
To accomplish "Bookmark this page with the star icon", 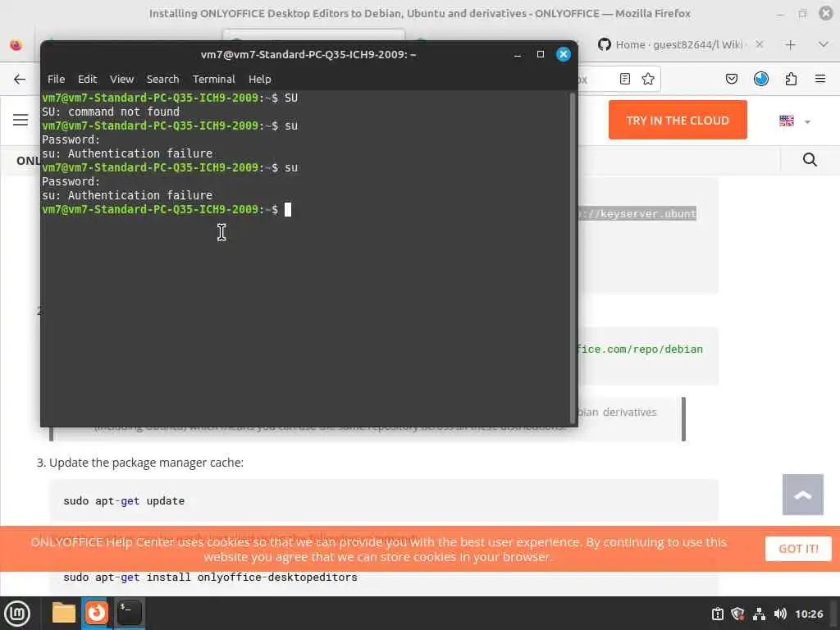I will [648, 80].
